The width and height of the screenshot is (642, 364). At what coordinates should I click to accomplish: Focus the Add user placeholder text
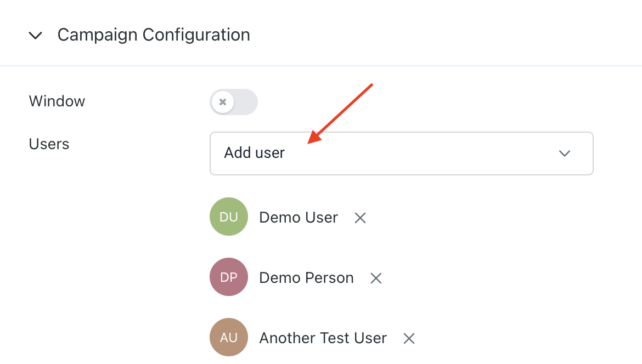[255, 153]
